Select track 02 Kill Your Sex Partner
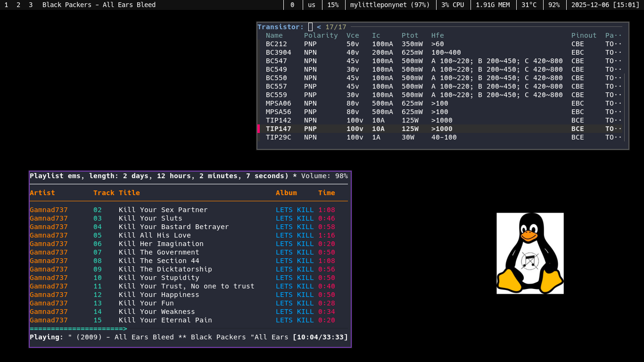644x362 pixels. [163, 210]
